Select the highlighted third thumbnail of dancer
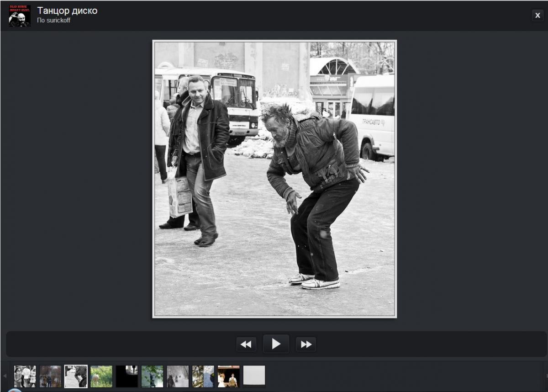This screenshot has width=548, height=392. (x=76, y=376)
